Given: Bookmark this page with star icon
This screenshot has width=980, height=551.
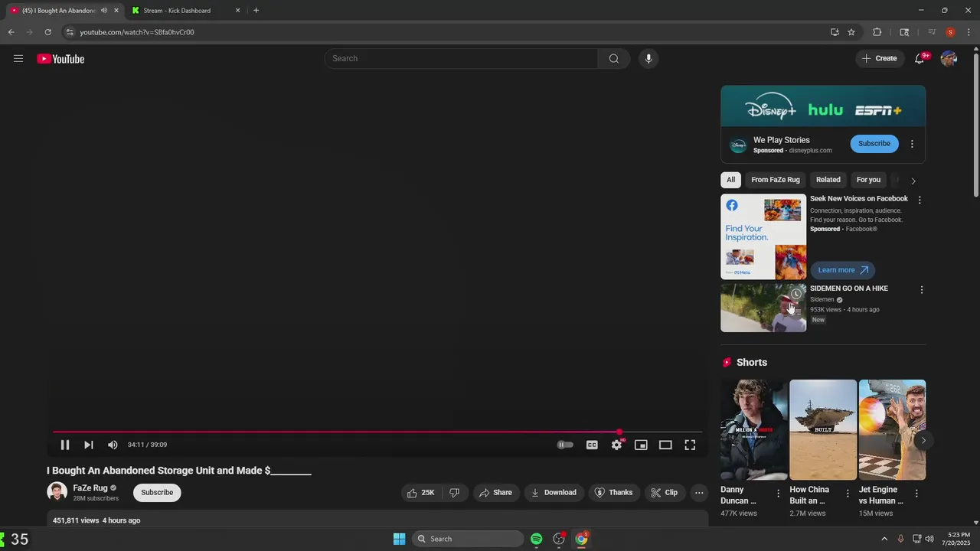Looking at the screenshot, I should click(851, 32).
